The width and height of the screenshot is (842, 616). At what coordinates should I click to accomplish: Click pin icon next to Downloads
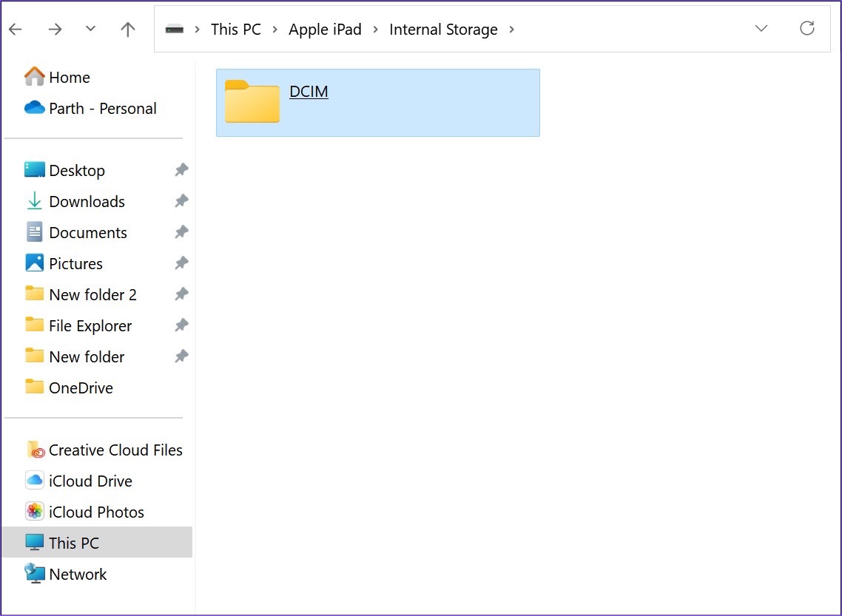[181, 201]
